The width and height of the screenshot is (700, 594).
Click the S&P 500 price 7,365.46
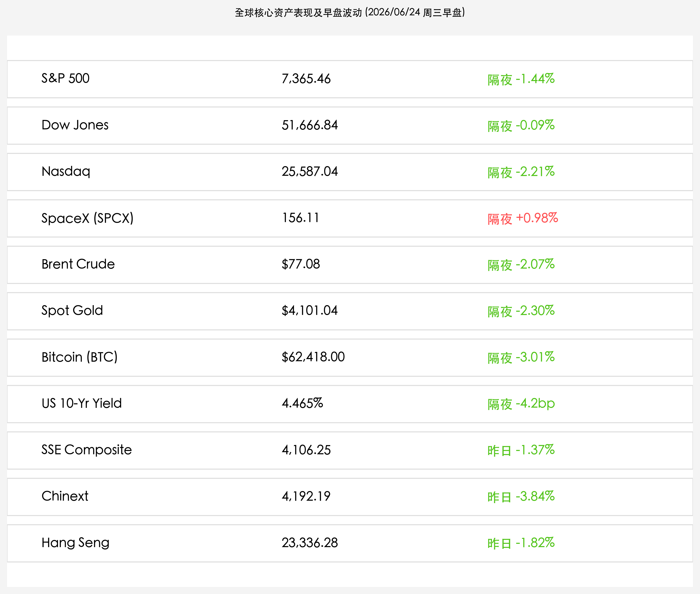tap(306, 79)
